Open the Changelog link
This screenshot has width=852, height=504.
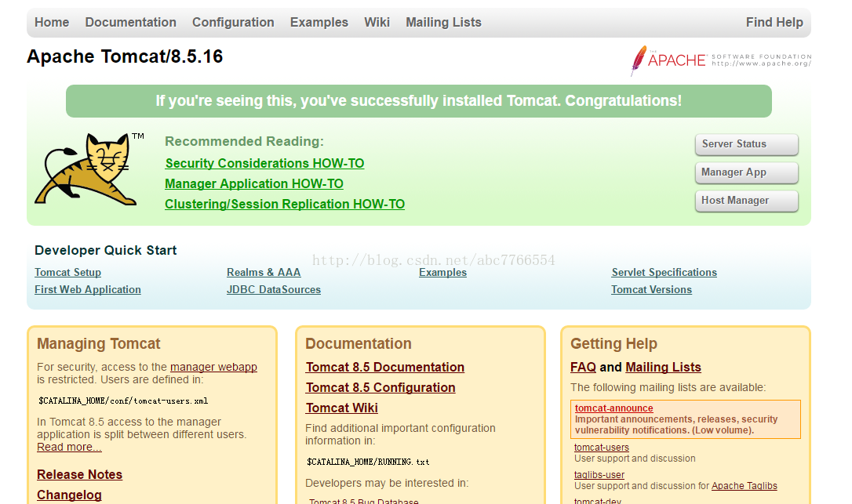pos(69,495)
